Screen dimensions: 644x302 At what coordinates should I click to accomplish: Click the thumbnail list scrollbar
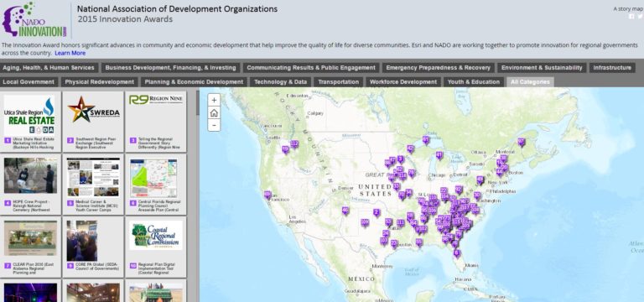[198, 102]
